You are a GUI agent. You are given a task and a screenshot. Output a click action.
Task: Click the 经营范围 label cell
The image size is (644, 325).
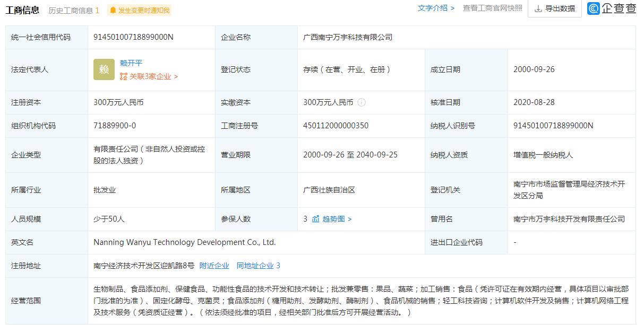[x=47, y=301]
